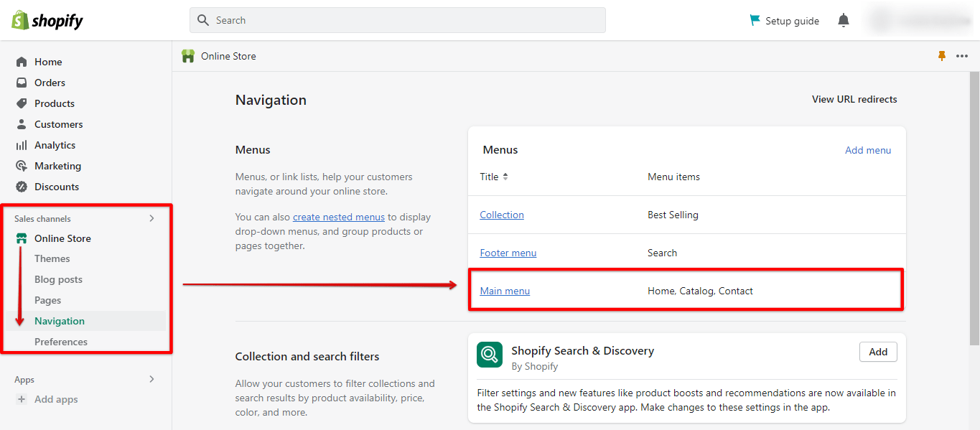
Task: Click the Analytics bar chart icon
Action: [x=22, y=145]
